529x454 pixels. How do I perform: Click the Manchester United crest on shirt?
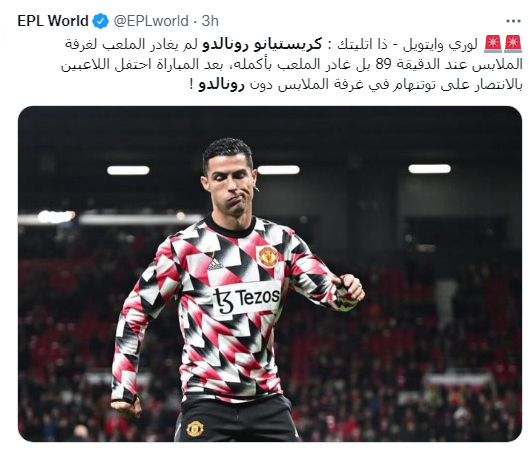(268, 256)
